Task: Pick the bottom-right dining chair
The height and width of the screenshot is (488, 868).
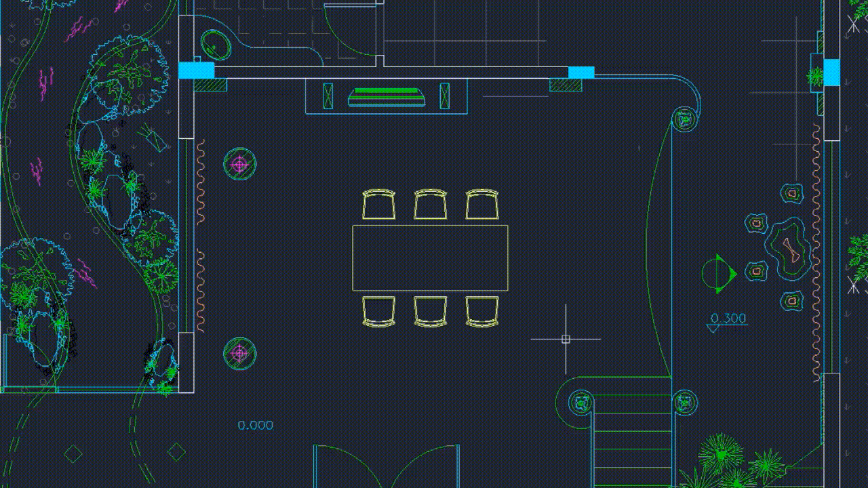Action: [482, 311]
